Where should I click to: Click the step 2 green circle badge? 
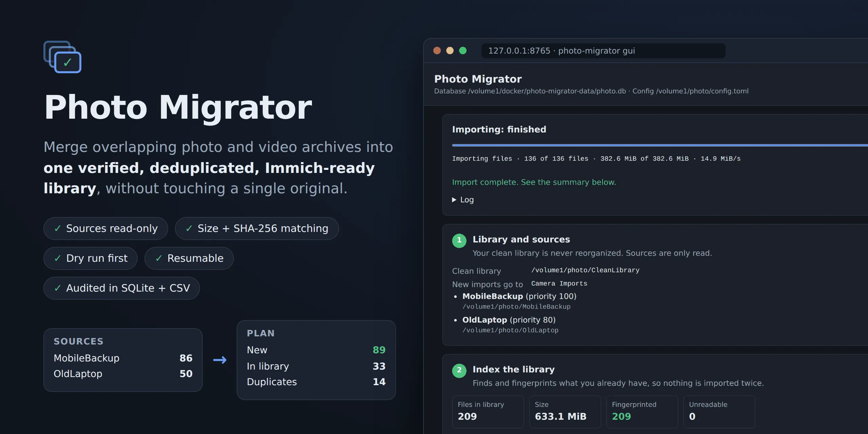pyautogui.click(x=459, y=371)
